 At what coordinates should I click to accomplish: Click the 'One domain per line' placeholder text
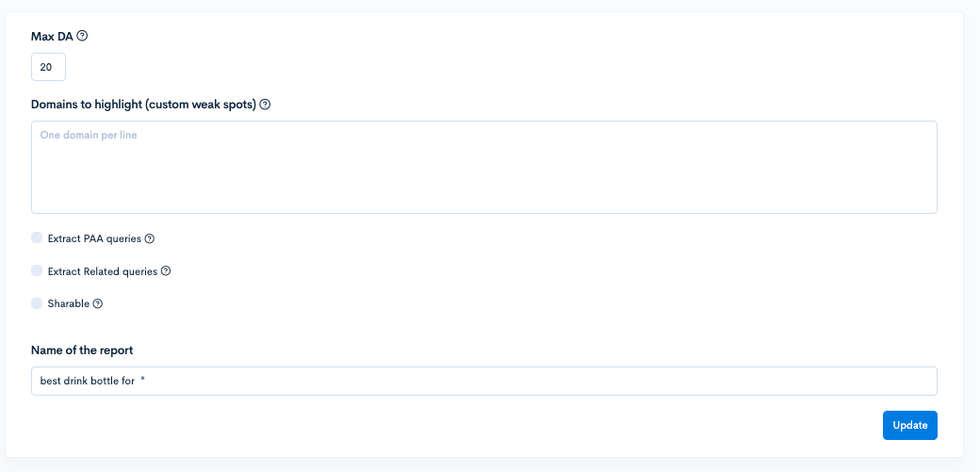point(89,136)
